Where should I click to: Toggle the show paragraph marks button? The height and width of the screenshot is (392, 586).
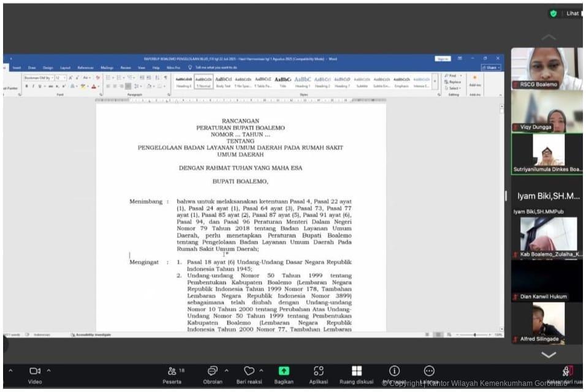tap(165, 78)
